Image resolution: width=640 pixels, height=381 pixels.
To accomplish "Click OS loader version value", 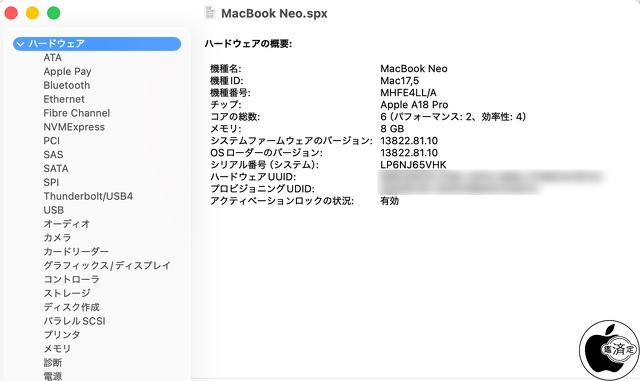I will click(409, 153).
